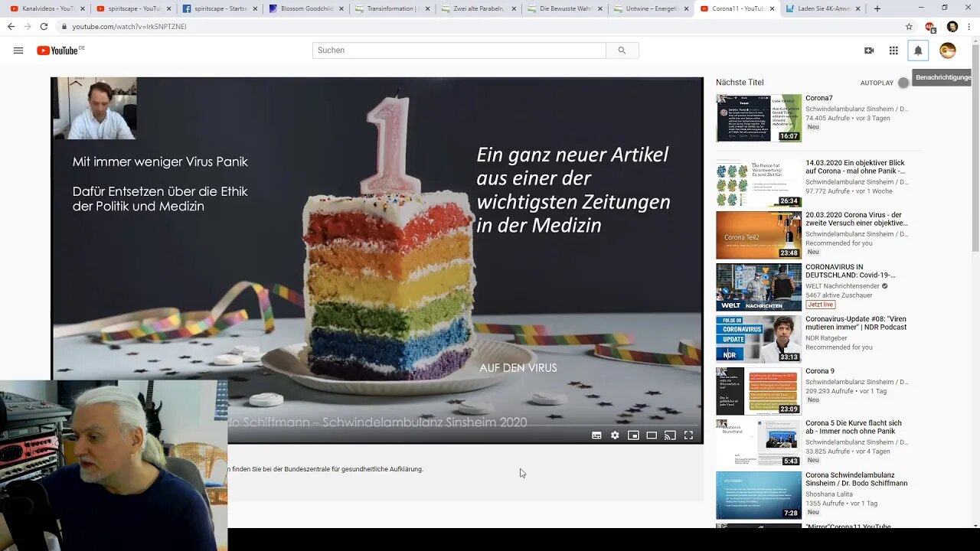Click the search magnifier button
Image resolution: width=980 pixels, height=551 pixels.
coord(622,51)
